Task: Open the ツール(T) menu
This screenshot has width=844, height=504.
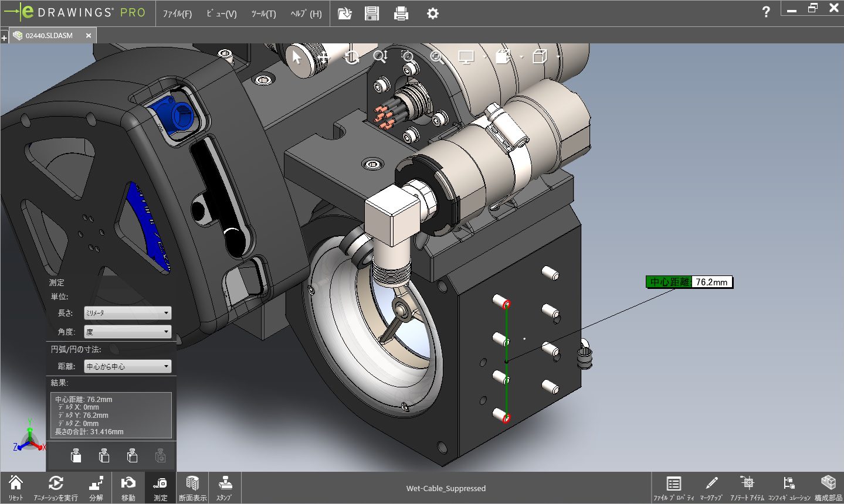Action: coord(263,13)
